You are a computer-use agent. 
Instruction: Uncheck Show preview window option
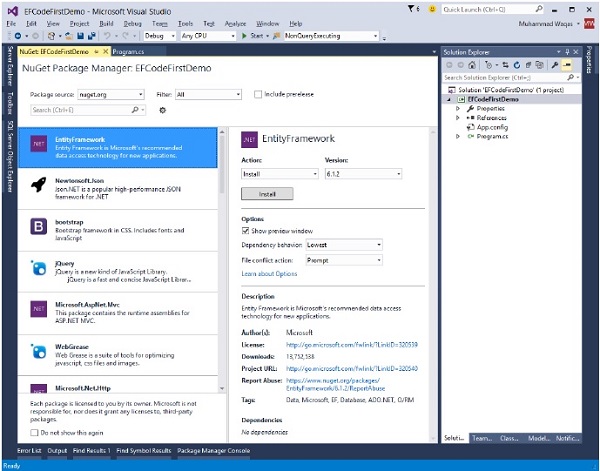coord(245,231)
